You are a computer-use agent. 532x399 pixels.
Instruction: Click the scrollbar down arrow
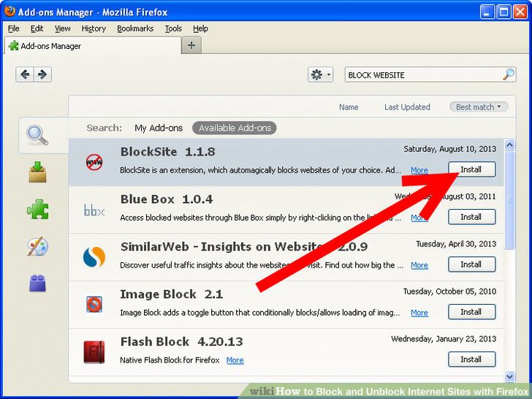click(x=509, y=376)
